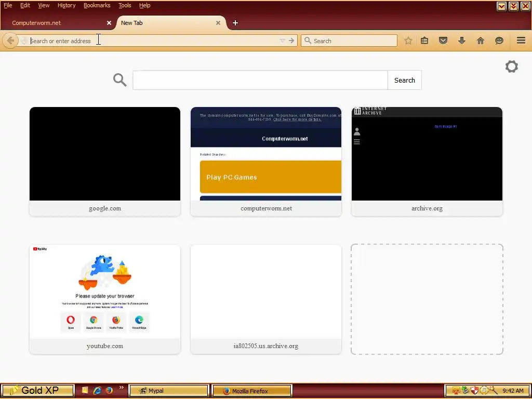
Task: Open the Downloads arrow icon
Action: [x=462, y=41]
